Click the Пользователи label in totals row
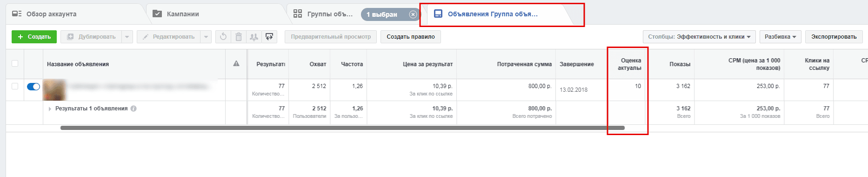 tap(309, 116)
